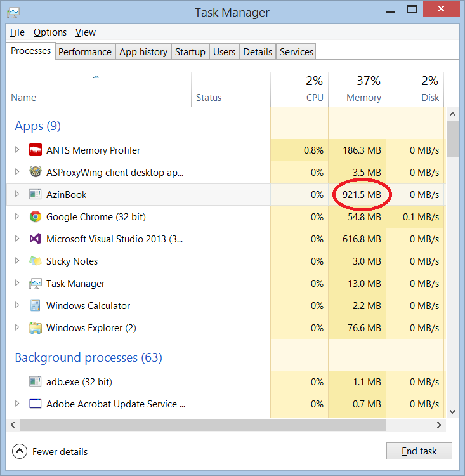Open the File menu
Image resolution: width=465 pixels, height=476 pixels.
(17, 32)
